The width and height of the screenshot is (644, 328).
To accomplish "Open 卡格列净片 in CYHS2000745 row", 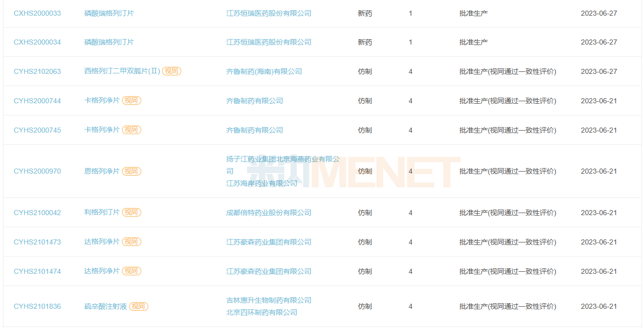I will (x=102, y=130).
